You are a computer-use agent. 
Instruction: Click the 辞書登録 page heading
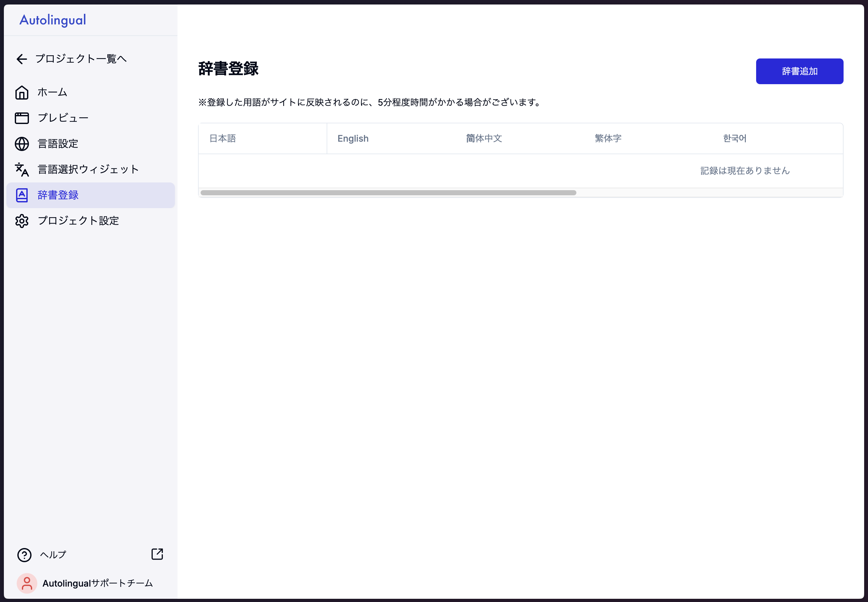228,69
